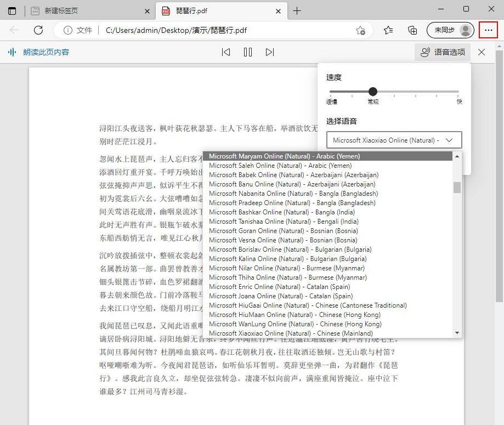Select Microsoft Saleh Arabic (Yemen) voice
The height and width of the screenshot is (425, 504).
point(328,166)
